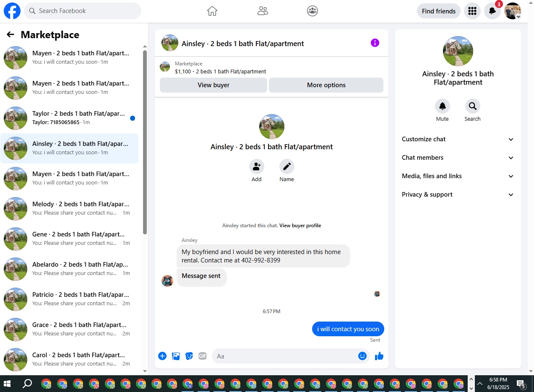Click Find friends button
This screenshot has width=534, height=392.
point(439,11)
